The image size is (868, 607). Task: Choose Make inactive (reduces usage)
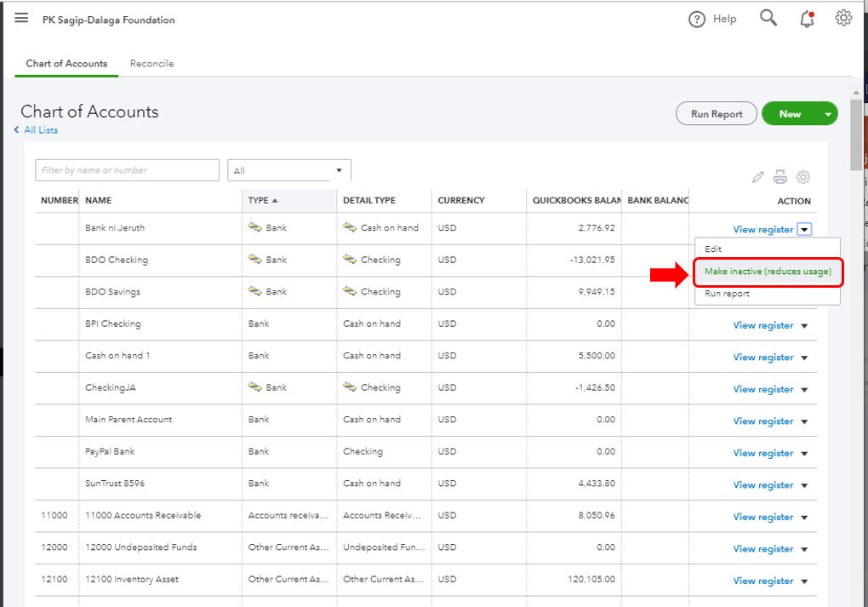pyautogui.click(x=768, y=272)
